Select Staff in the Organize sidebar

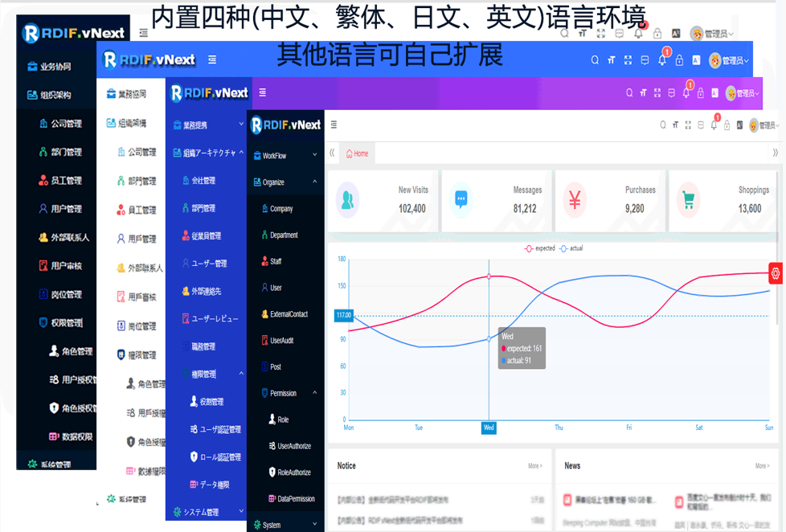coord(275,261)
